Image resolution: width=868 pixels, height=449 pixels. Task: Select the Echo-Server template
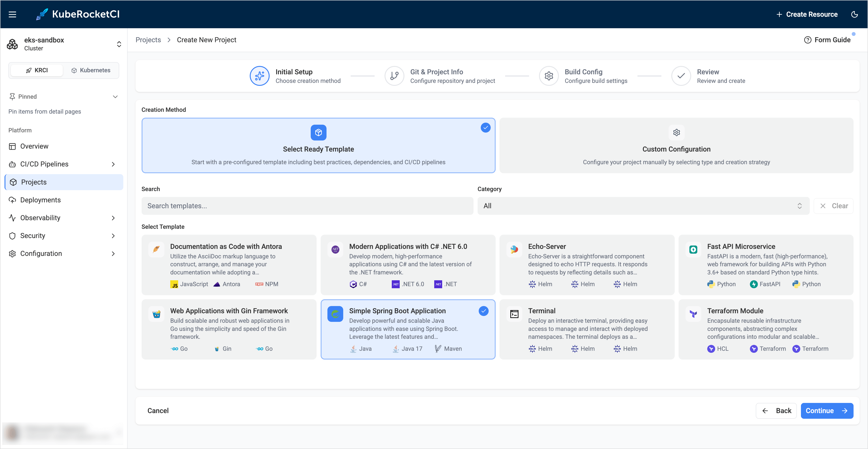click(587, 265)
